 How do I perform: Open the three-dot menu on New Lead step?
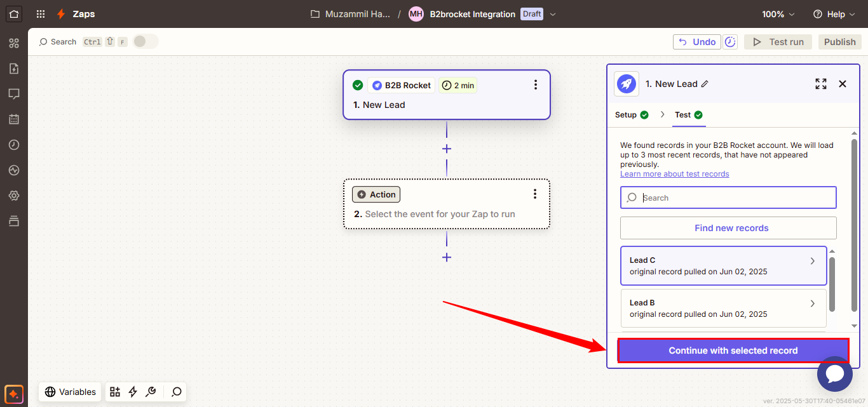pyautogui.click(x=536, y=85)
